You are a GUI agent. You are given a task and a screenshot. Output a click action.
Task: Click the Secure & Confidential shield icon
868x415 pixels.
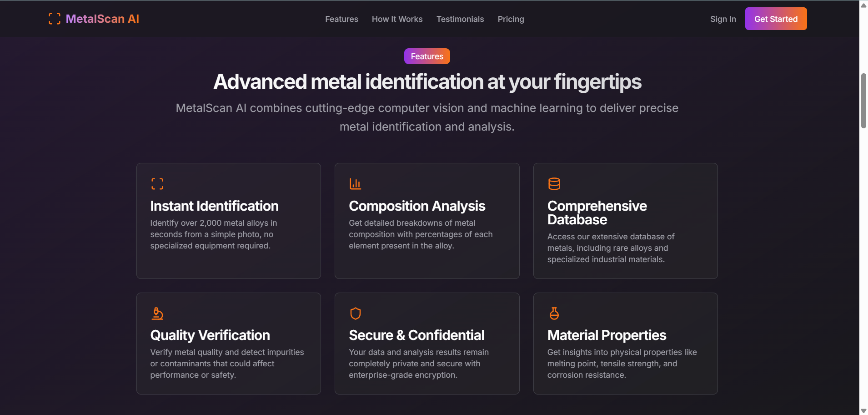[356, 314]
